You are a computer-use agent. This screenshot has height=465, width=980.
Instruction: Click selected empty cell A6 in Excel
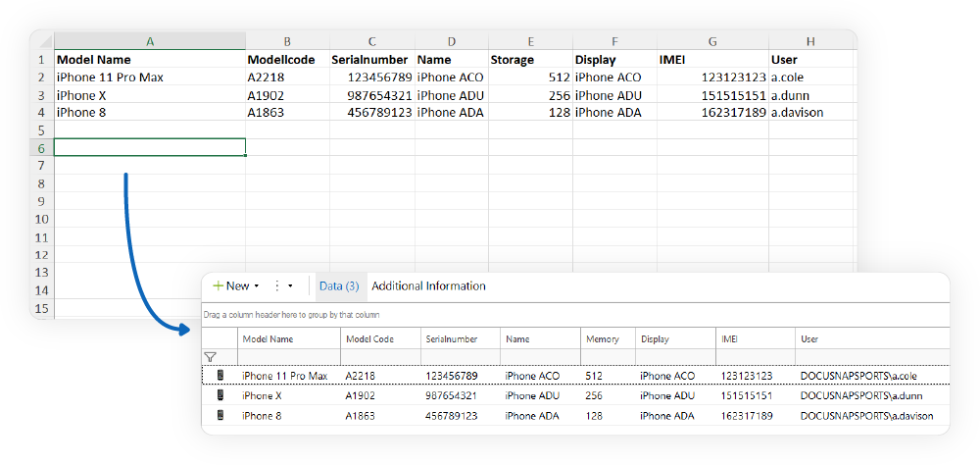tap(150, 148)
